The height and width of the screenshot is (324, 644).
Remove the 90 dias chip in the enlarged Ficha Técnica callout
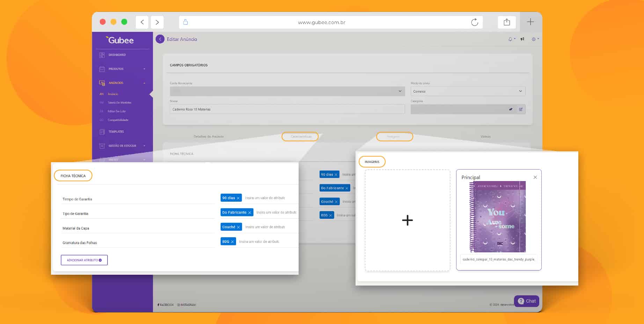tap(238, 198)
